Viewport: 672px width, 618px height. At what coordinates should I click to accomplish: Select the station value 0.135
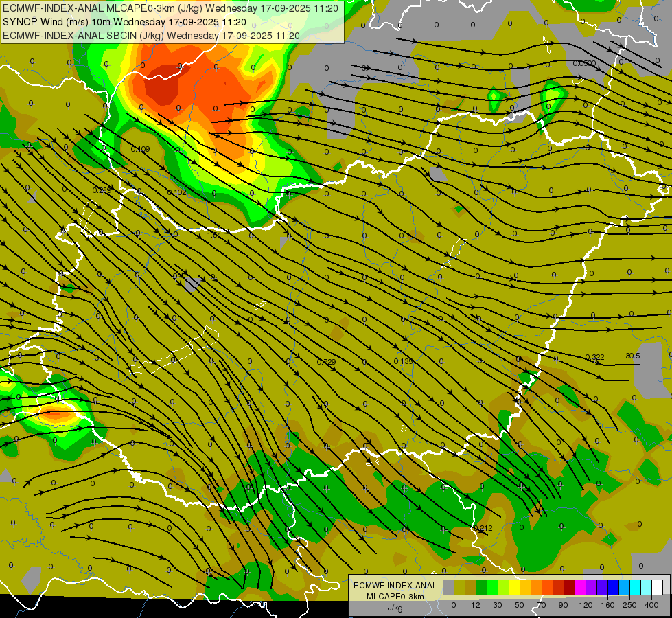403,362
